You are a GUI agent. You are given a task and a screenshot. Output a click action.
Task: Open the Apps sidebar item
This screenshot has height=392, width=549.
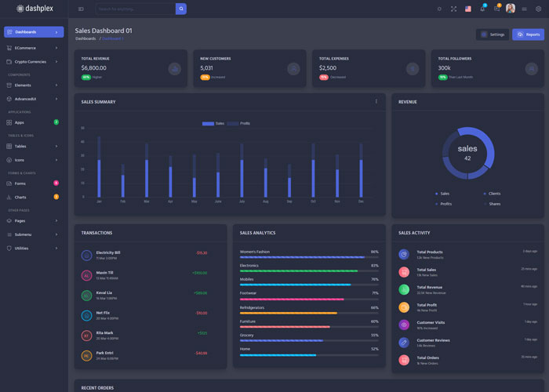[33, 122]
